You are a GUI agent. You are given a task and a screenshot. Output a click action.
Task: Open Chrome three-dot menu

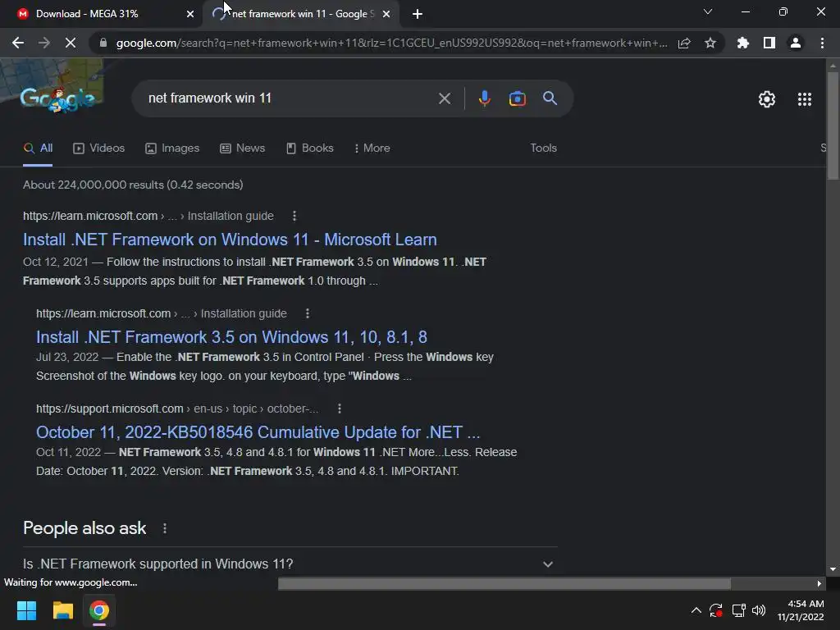click(x=822, y=43)
